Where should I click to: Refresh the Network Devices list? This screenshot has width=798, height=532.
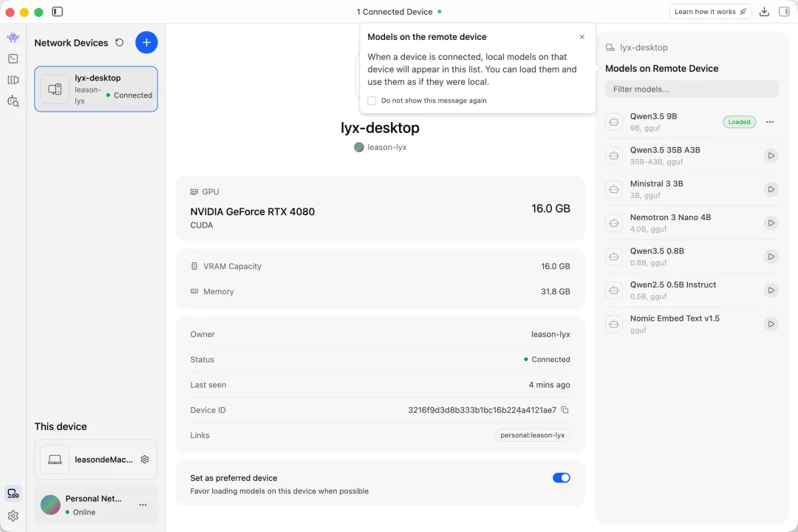[120, 43]
